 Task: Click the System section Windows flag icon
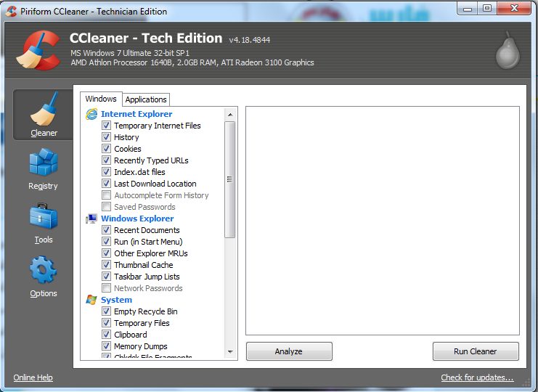click(91, 300)
